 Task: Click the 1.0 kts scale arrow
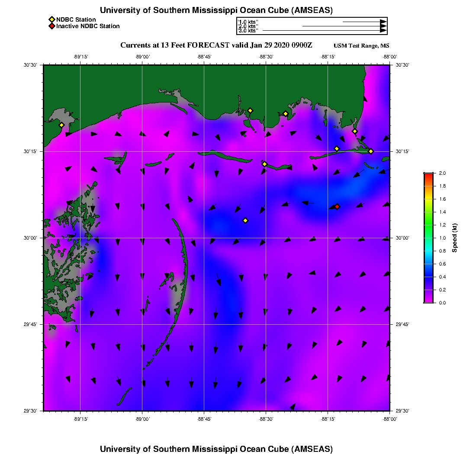coord(363,21)
